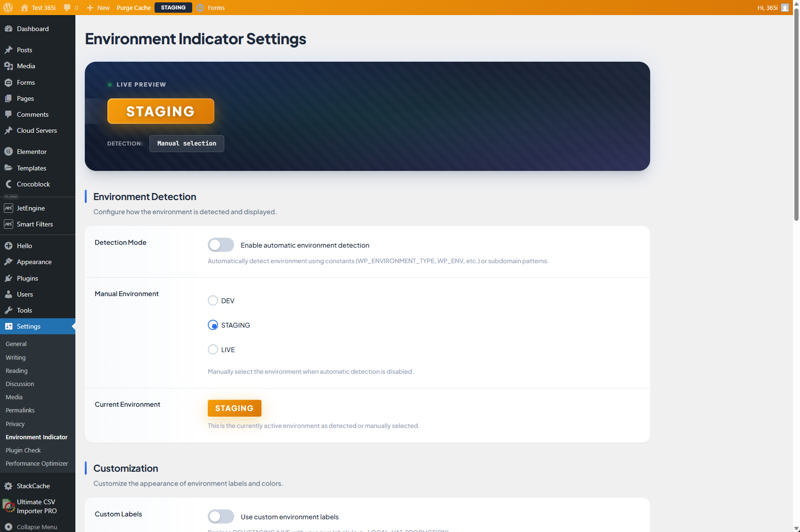Click the Purge Cache link
The image size is (800, 532).
133,8
